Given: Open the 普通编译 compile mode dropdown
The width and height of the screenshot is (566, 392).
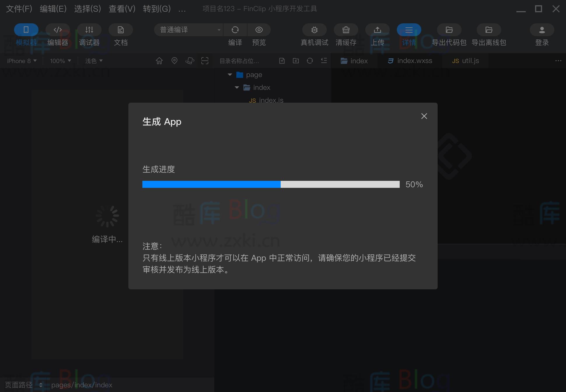Looking at the screenshot, I should click(x=188, y=29).
